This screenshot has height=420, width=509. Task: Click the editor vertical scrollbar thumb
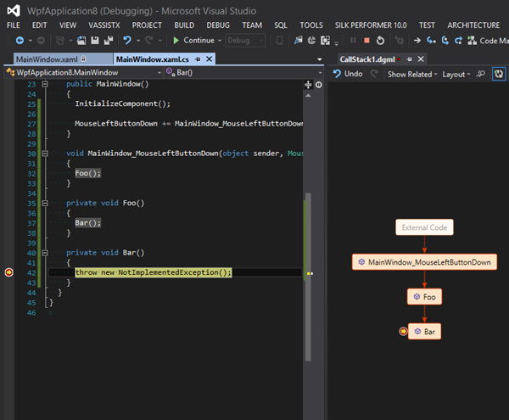pyautogui.click(x=308, y=277)
